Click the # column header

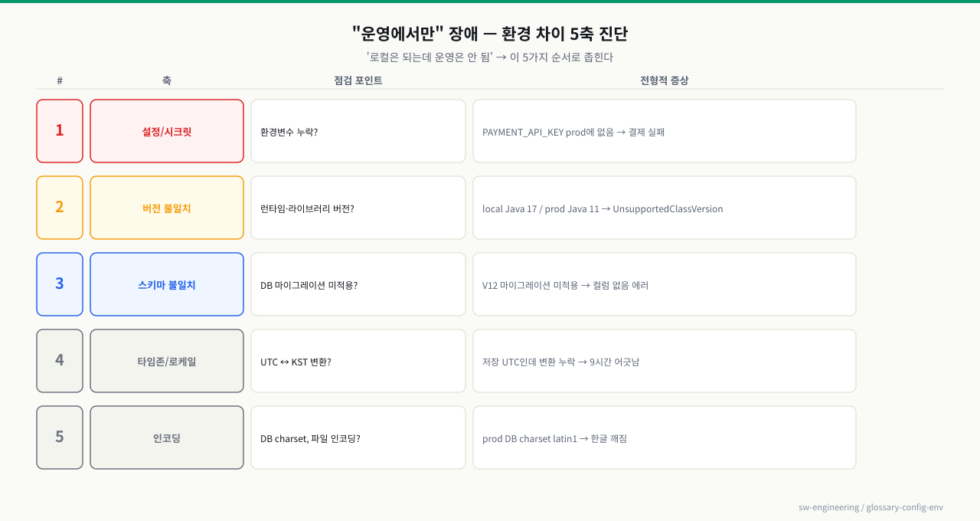pyautogui.click(x=60, y=80)
